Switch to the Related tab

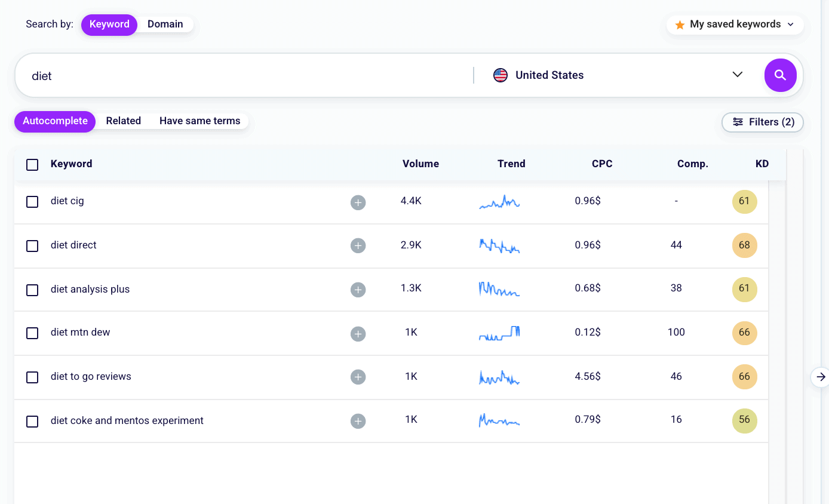point(123,121)
